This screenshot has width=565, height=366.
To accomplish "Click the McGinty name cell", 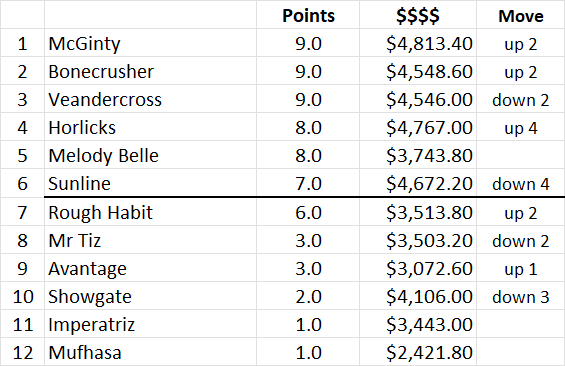I will [150, 43].
